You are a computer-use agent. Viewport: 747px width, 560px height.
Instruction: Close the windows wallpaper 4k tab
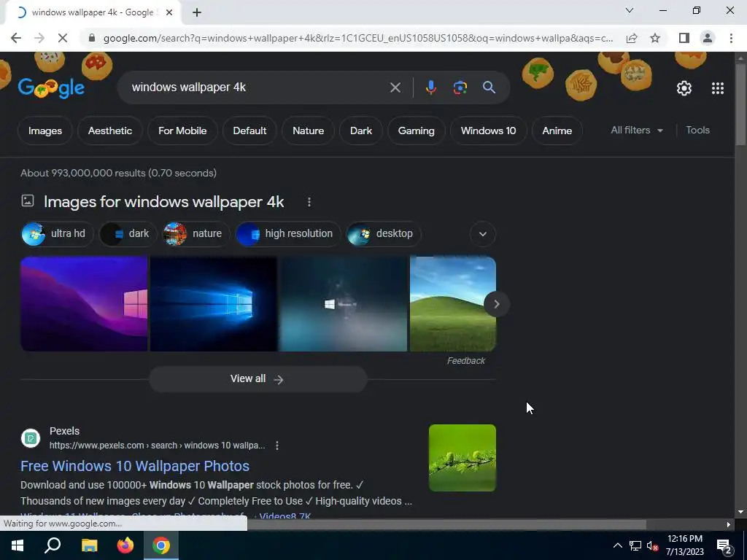tap(169, 13)
